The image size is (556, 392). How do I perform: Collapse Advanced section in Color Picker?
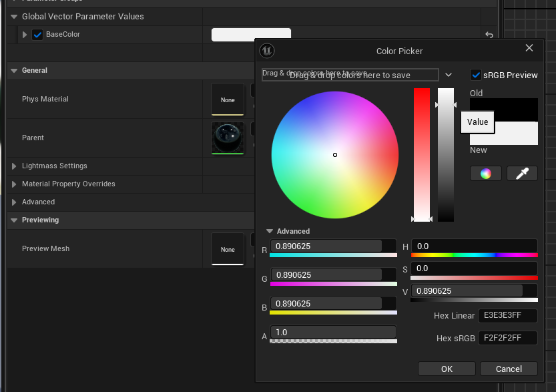(270, 231)
